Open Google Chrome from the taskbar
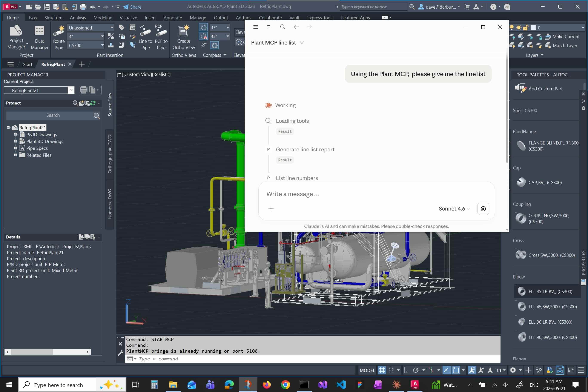 [285, 384]
